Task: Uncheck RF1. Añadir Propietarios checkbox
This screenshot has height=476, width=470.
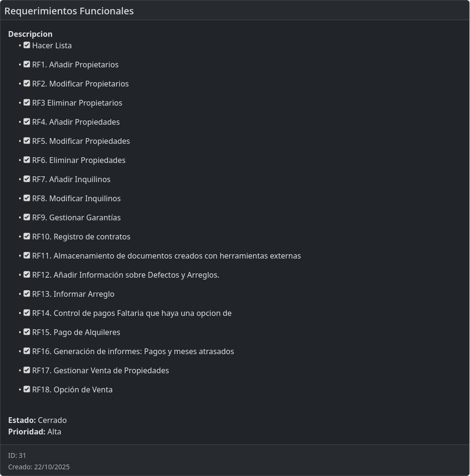Action: 27,65
